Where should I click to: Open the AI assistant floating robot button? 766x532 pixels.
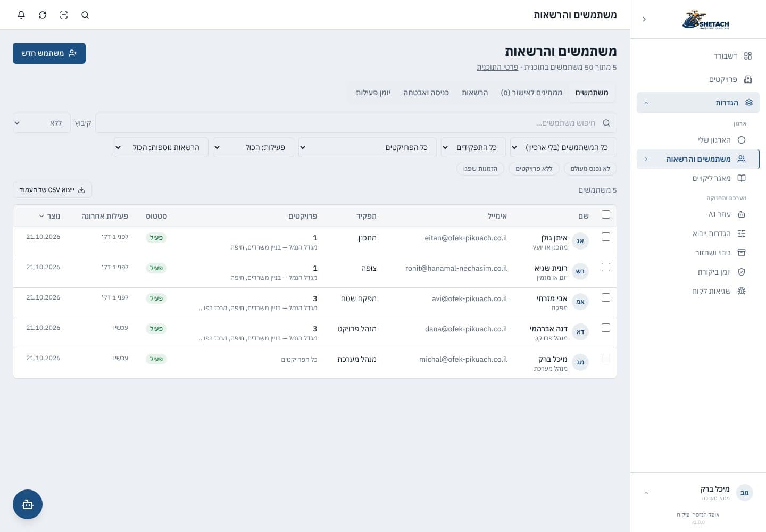[28, 504]
